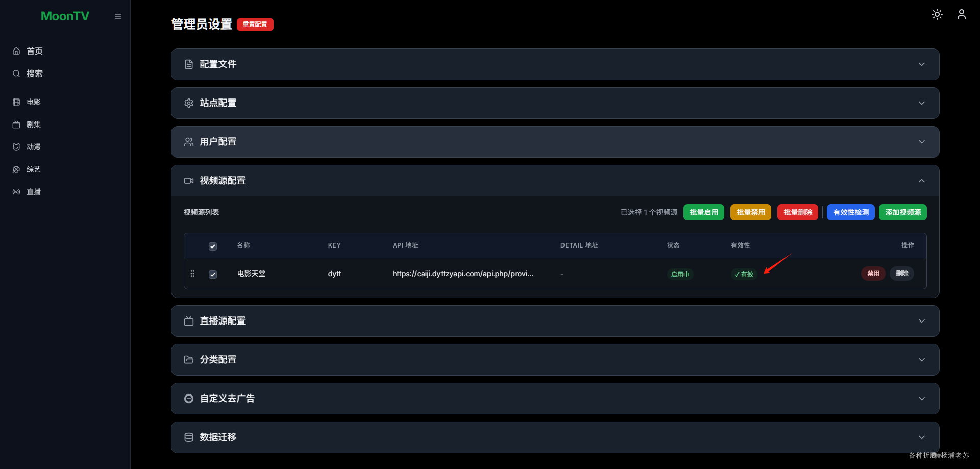Select the 动漫 (Anime) sidebar icon
This screenshot has width=980, height=469.
click(x=34, y=147)
